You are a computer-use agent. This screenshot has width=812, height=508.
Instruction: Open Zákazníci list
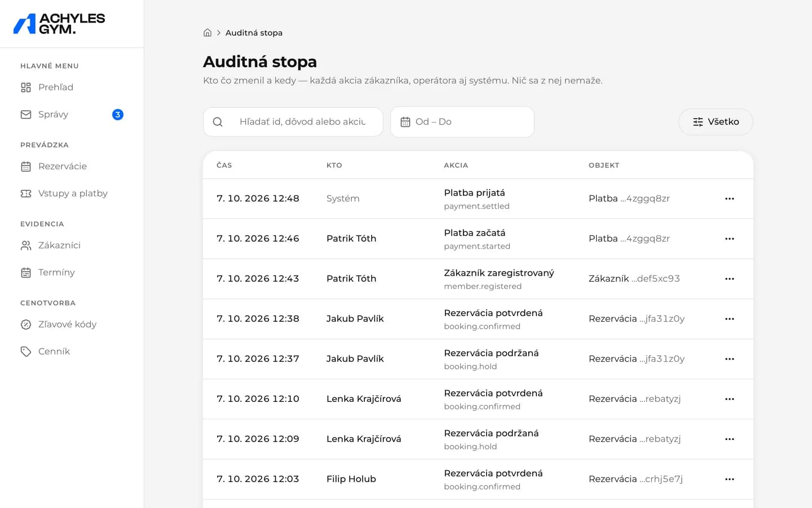coord(72,246)
